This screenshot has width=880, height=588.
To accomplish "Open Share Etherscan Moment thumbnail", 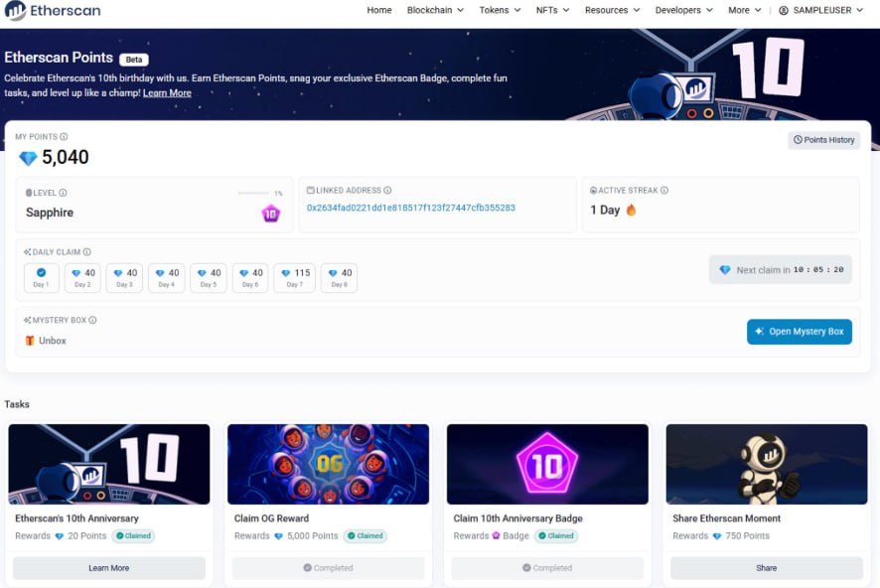I will click(x=767, y=464).
